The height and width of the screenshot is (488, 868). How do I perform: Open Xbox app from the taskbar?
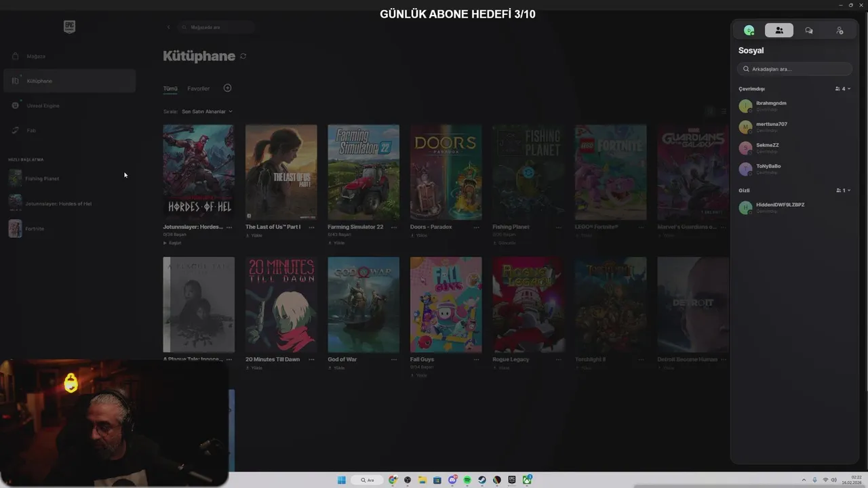(x=527, y=480)
